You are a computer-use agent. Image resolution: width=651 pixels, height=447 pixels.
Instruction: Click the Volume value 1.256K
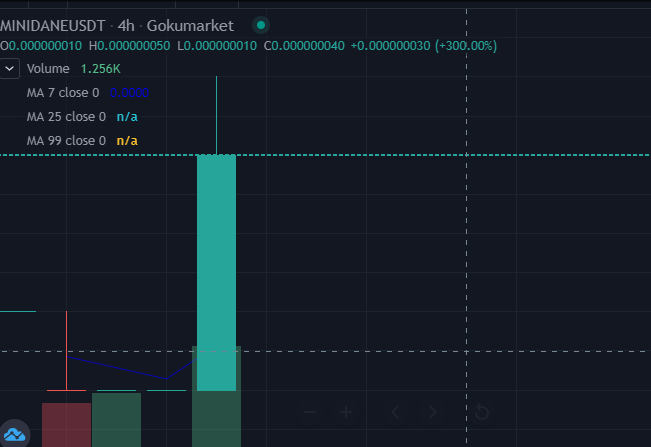coord(100,68)
